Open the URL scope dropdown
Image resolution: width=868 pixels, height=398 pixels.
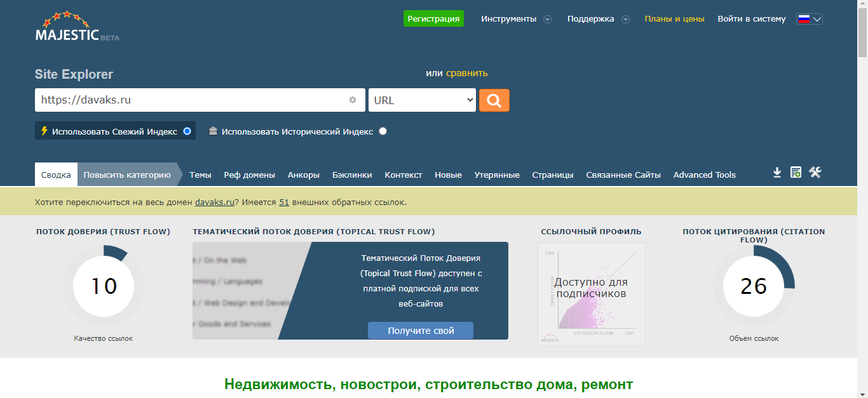[422, 100]
